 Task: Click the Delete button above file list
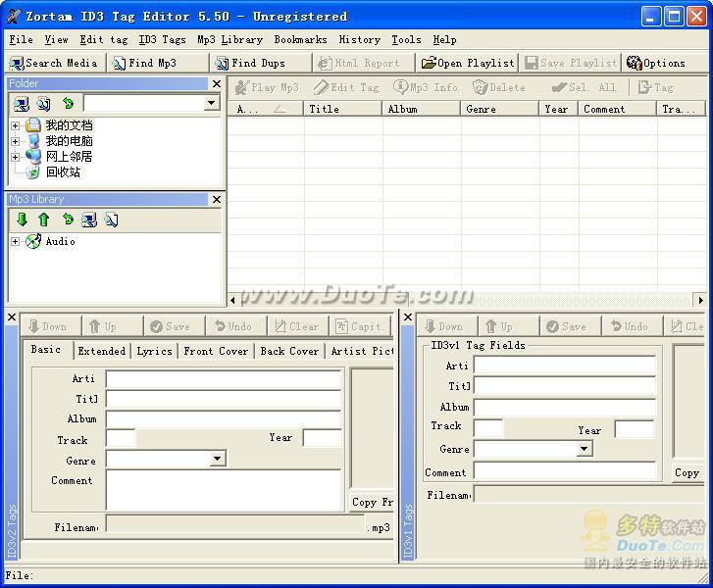click(499, 87)
